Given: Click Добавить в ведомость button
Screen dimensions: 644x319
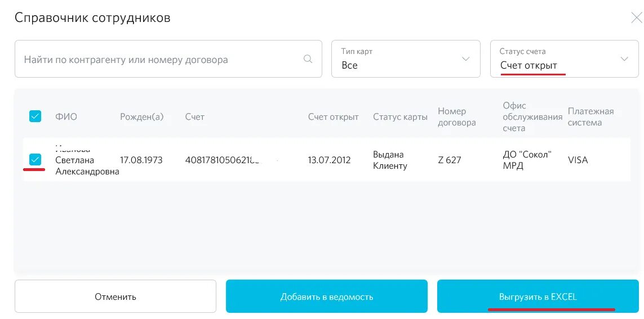Looking at the screenshot, I should tap(327, 296).
